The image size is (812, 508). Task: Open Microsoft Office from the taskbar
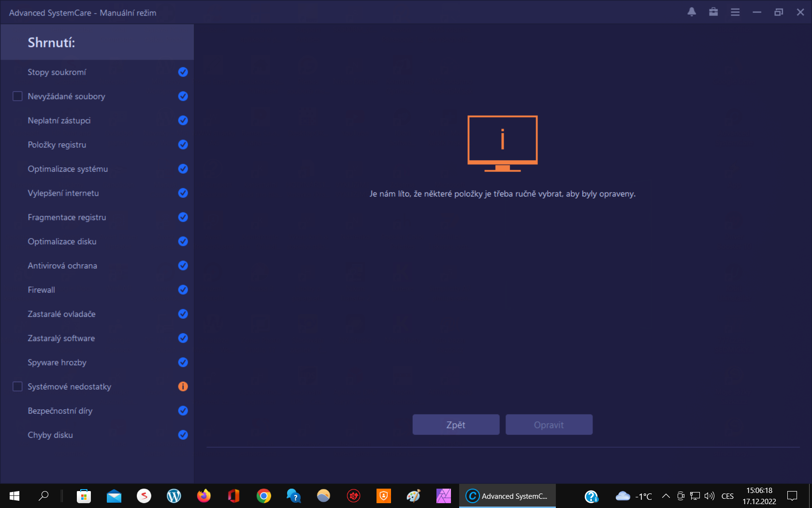pyautogui.click(x=234, y=496)
